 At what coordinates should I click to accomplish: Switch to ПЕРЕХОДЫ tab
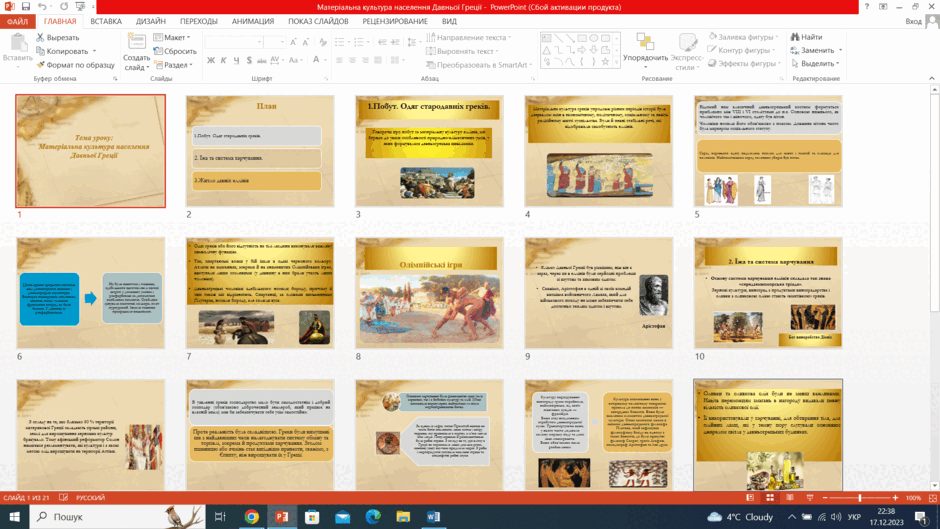(x=198, y=22)
